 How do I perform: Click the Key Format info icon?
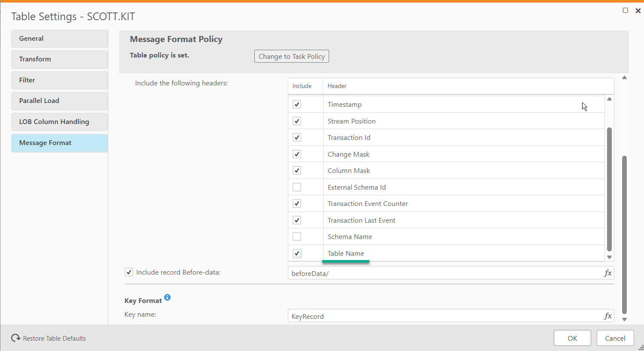(x=168, y=297)
